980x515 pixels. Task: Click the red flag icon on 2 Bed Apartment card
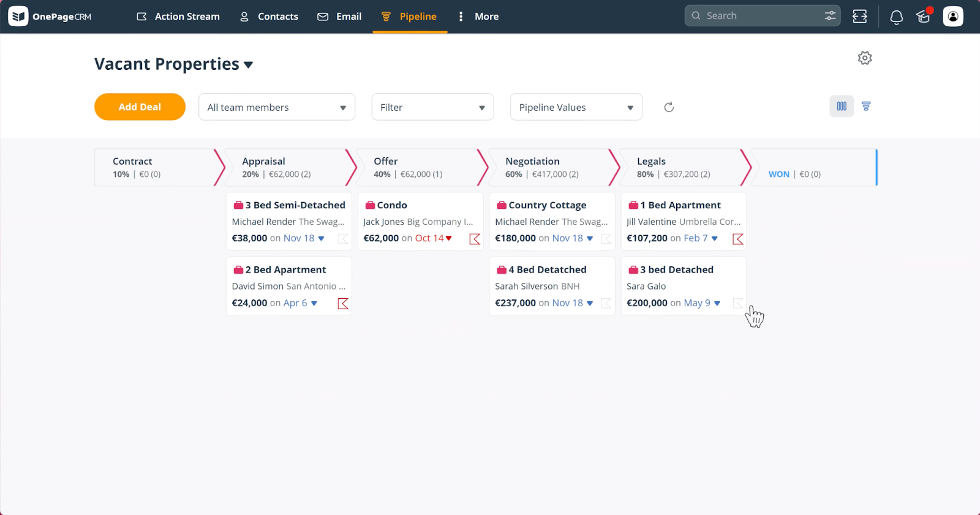click(x=343, y=303)
